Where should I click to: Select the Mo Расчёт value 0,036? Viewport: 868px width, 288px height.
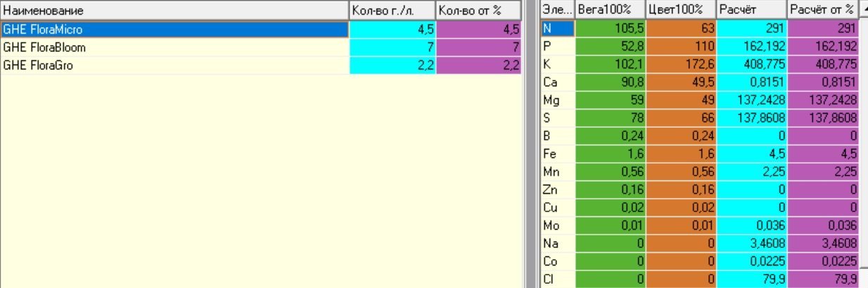(x=753, y=225)
